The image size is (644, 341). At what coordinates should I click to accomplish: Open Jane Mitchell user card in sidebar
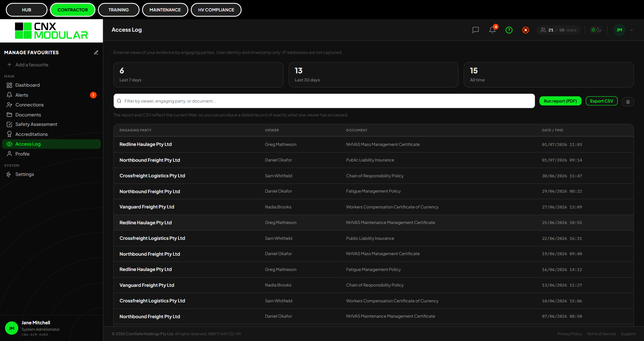coord(51,328)
